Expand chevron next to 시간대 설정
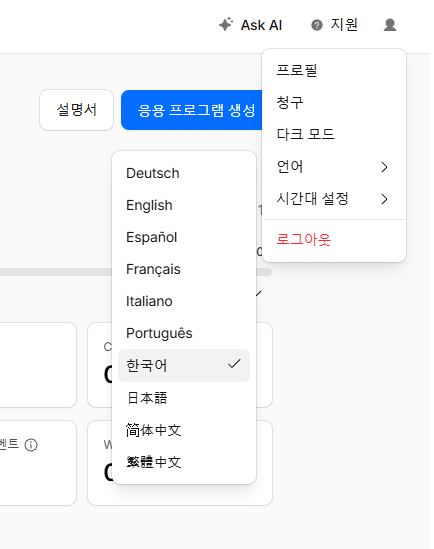The height and width of the screenshot is (549, 434). 384,199
